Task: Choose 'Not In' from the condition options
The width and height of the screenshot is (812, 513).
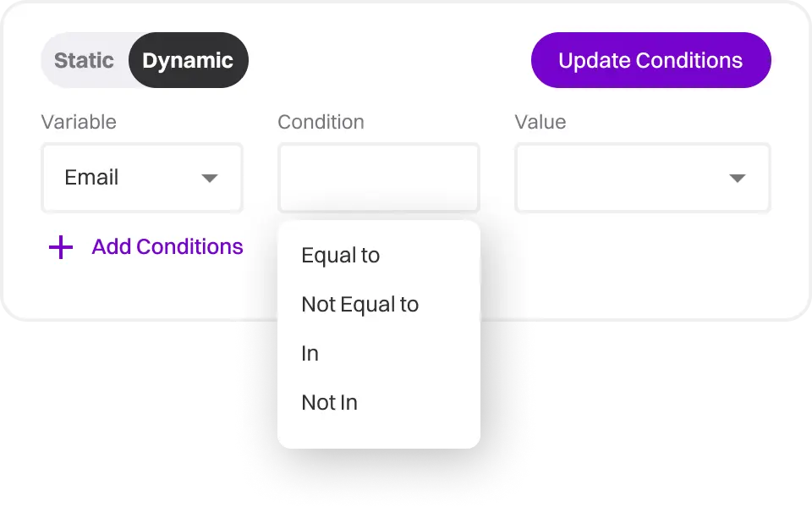Action: [329, 402]
